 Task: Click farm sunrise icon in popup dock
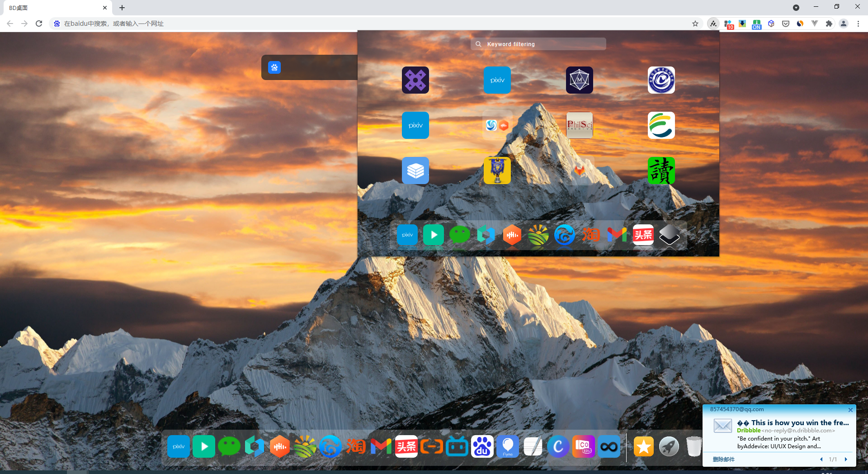538,235
